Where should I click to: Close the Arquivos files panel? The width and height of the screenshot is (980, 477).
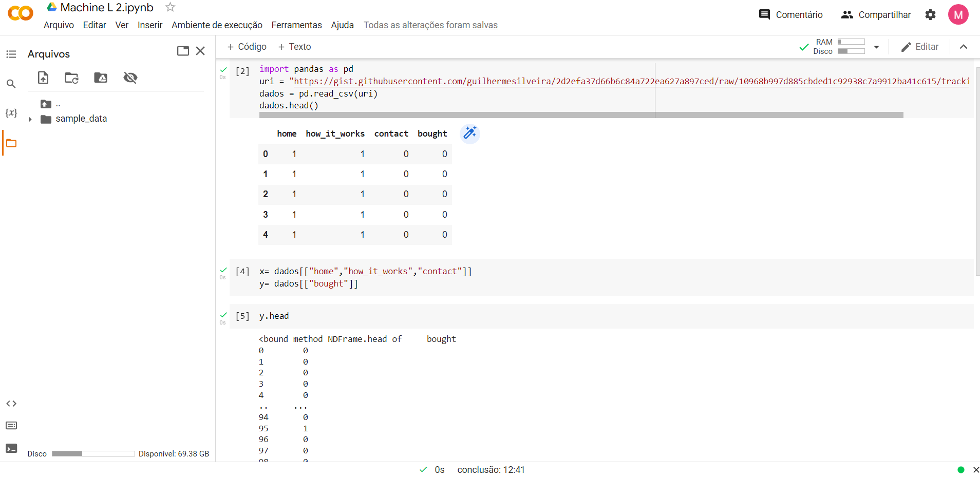(x=200, y=51)
